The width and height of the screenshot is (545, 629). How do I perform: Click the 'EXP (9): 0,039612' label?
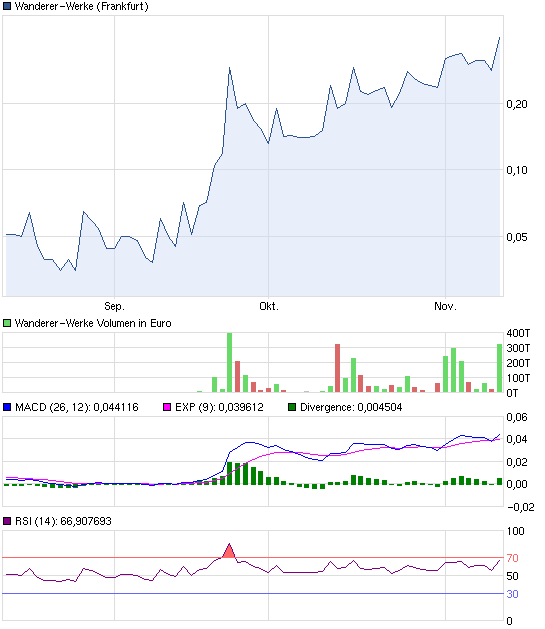point(219,408)
